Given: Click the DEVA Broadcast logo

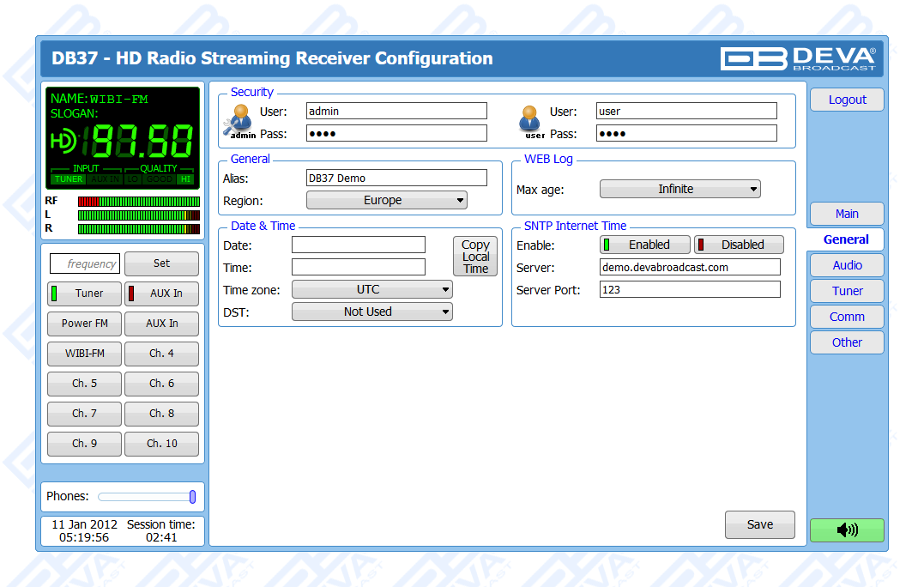Looking at the screenshot, I should [x=797, y=58].
